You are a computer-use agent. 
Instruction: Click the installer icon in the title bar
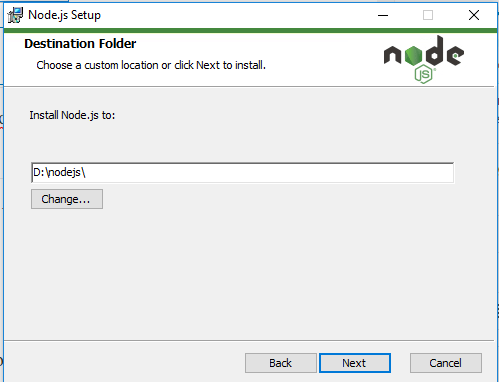[x=15, y=15]
